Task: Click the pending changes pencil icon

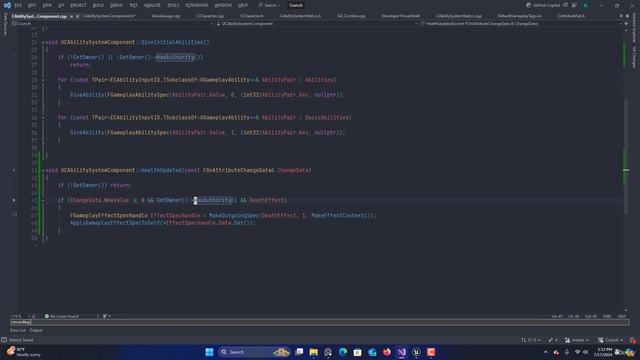Action: pyautogui.click(x=553, y=340)
